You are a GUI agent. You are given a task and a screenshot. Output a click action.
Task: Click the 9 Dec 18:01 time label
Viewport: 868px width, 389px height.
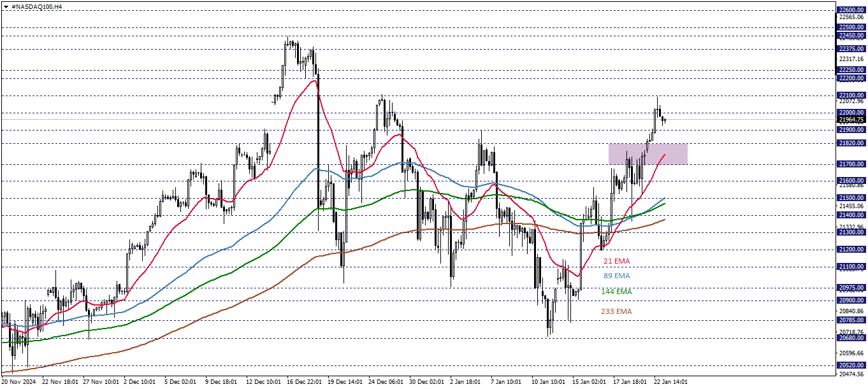pos(221,382)
